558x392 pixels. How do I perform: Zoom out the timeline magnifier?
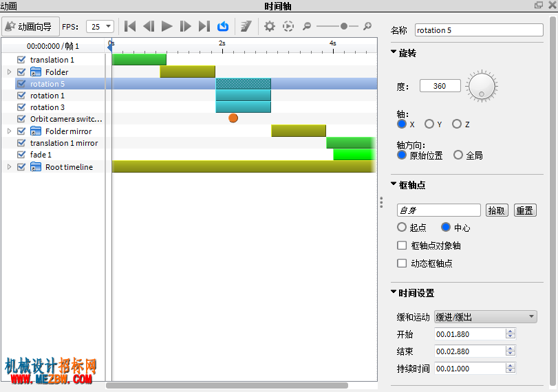(x=307, y=26)
